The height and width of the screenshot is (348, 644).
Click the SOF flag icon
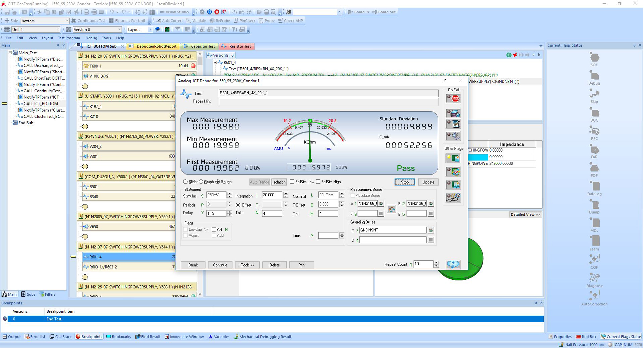(594, 57)
